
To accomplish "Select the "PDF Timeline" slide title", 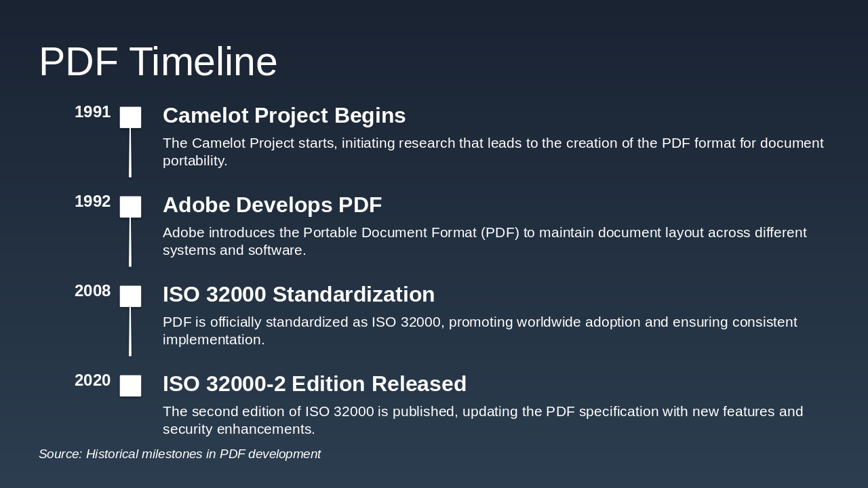I will click(x=158, y=62).
